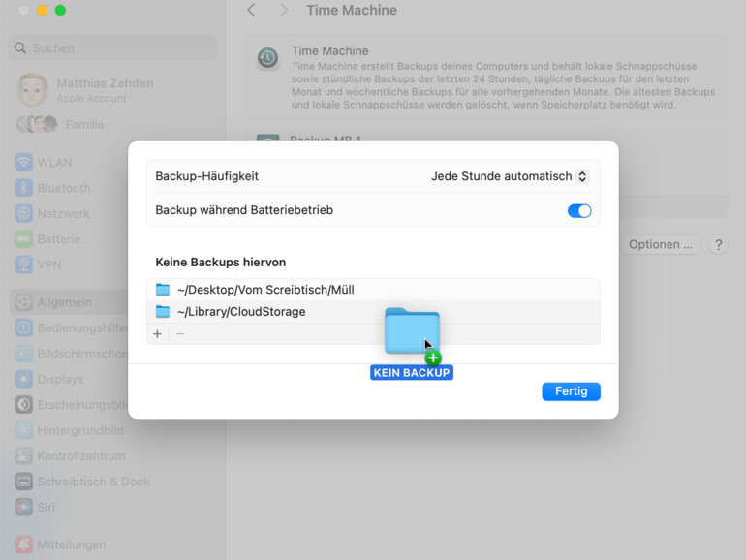The height and width of the screenshot is (560, 746).
Task: Select Schreibtisch & Dock in sidebar
Action: coord(93,482)
